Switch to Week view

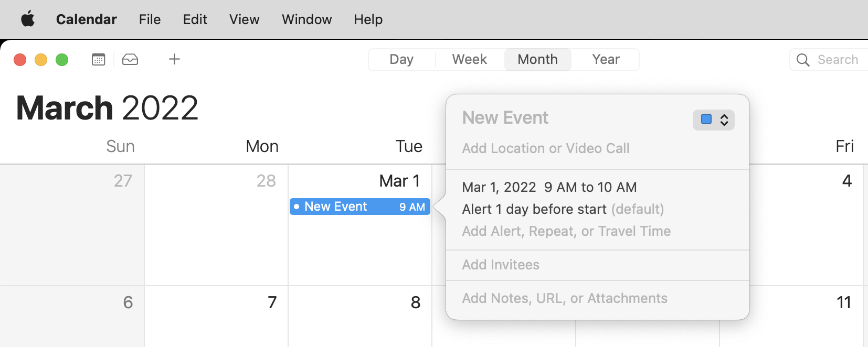[470, 60]
